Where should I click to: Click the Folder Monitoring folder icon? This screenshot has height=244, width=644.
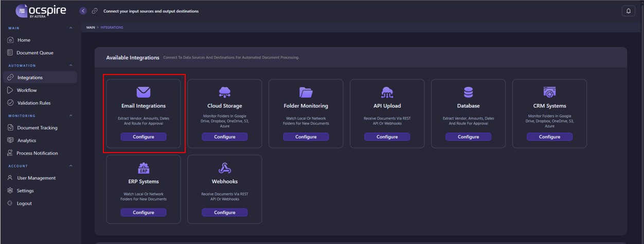[x=306, y=92]
